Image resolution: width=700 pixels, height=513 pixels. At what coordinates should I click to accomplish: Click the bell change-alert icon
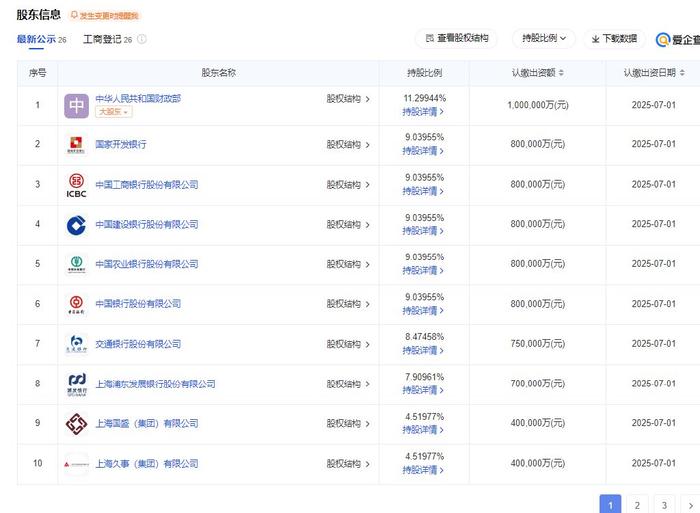click(x=75, y=15)
